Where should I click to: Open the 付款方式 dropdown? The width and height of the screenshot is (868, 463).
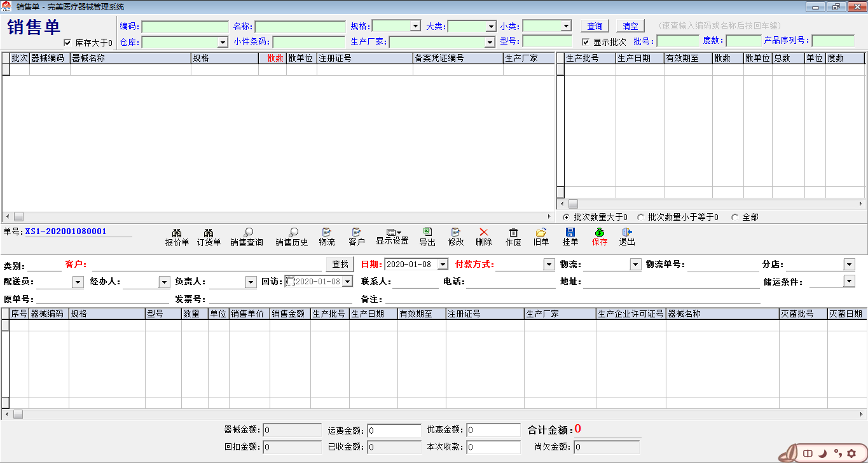tap(549, 265)
